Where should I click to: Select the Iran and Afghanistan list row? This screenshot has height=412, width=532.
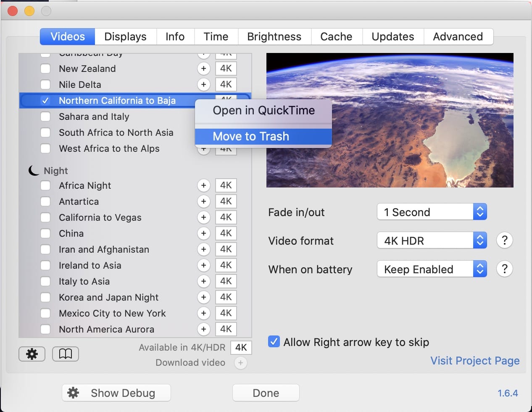[x=135, y=249]
